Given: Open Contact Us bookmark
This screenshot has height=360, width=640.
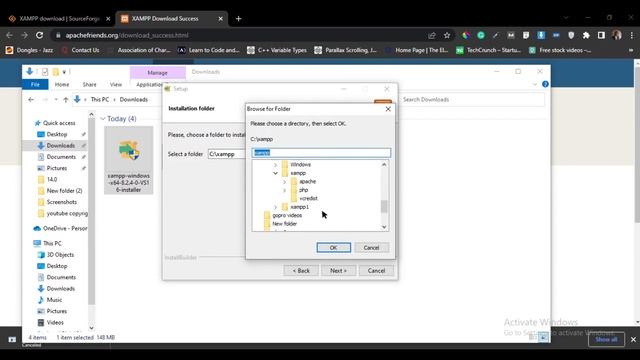Looking at the screenshot, I should tap(81, 50).
